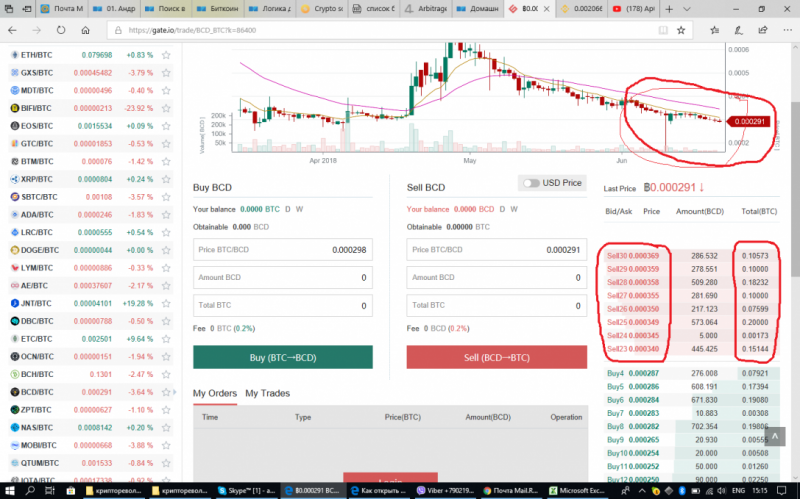Go back to previous page
Viewport: 800px width, 499px height.
click(x=12, y=30)
